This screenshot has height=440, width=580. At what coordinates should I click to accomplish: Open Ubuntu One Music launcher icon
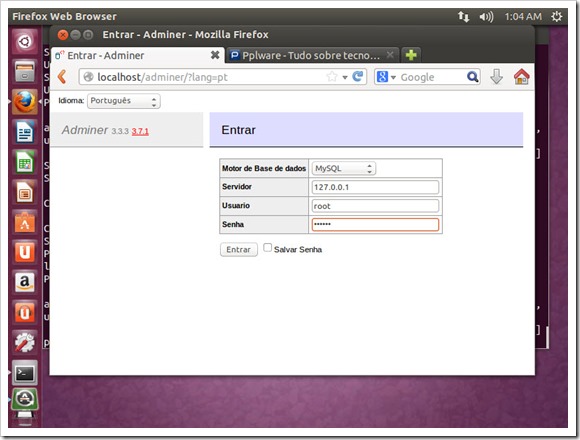[x=24, y=313]
